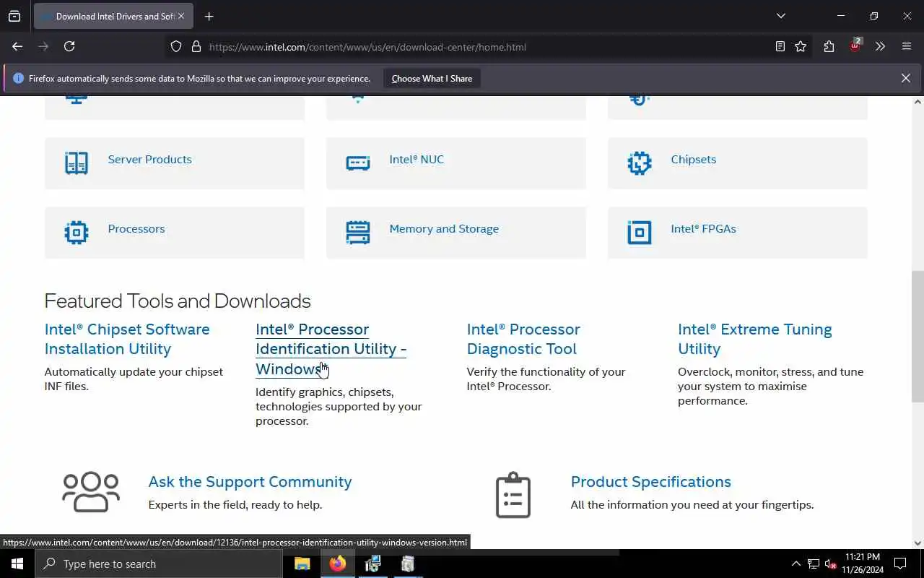The width and height of the screenshot is (924, 578).
Task: Open Ask the Support Community link
Action: coord(250,482)
